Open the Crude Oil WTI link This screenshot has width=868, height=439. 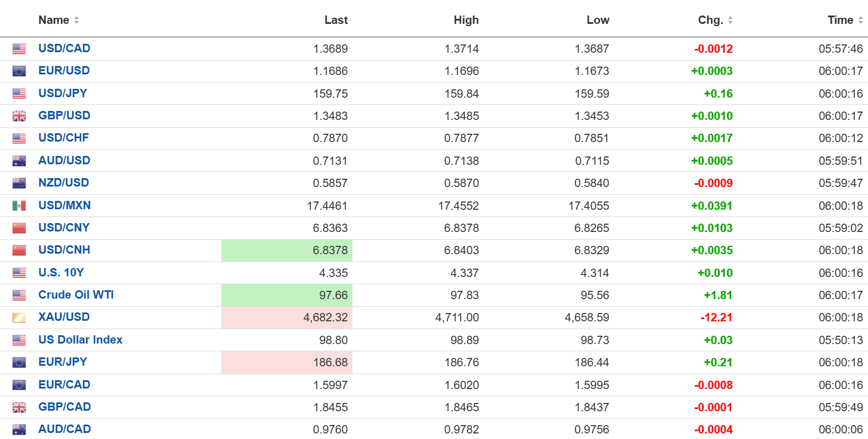(76, 295)
